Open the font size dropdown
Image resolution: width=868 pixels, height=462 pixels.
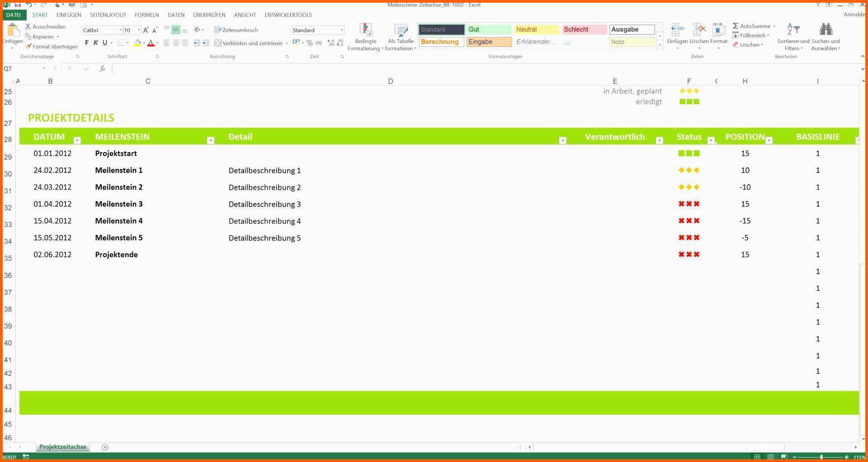coord(139,30)
